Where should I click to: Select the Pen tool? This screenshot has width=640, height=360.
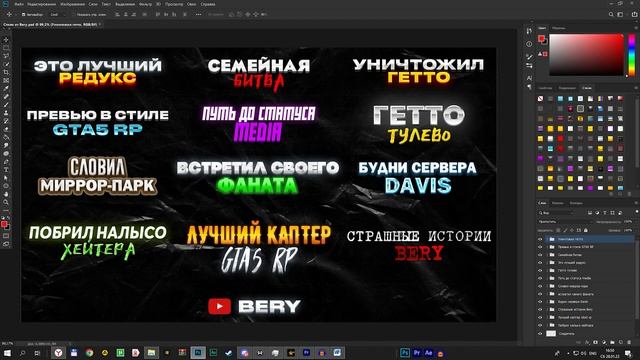[x=6, y=162]
